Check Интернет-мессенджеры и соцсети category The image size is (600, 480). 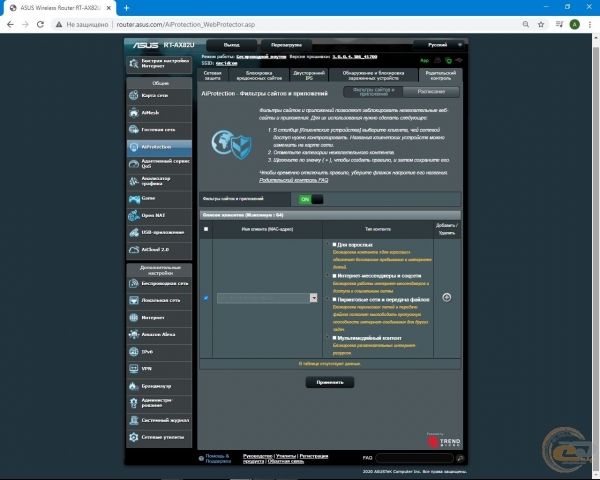click(x=334, y=276)
